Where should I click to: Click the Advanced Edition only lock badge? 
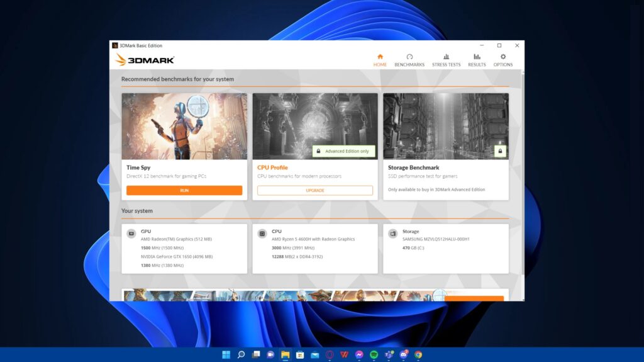point(344,151)
